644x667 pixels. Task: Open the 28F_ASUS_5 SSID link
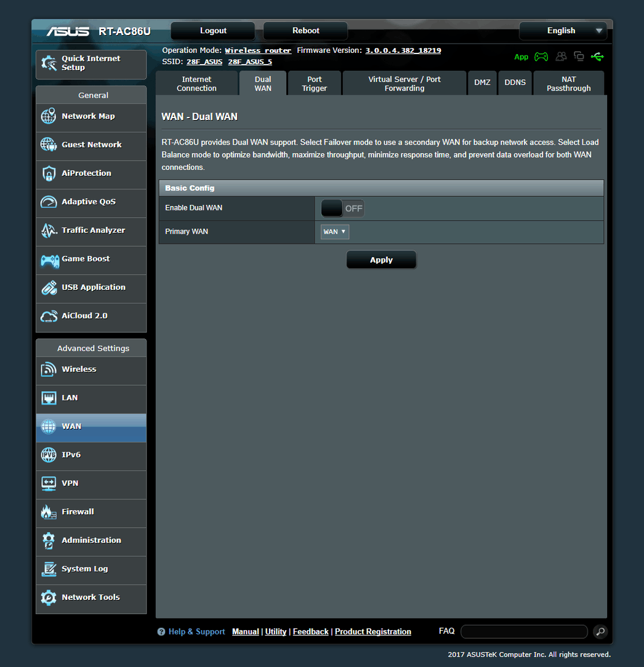[250, 62]
